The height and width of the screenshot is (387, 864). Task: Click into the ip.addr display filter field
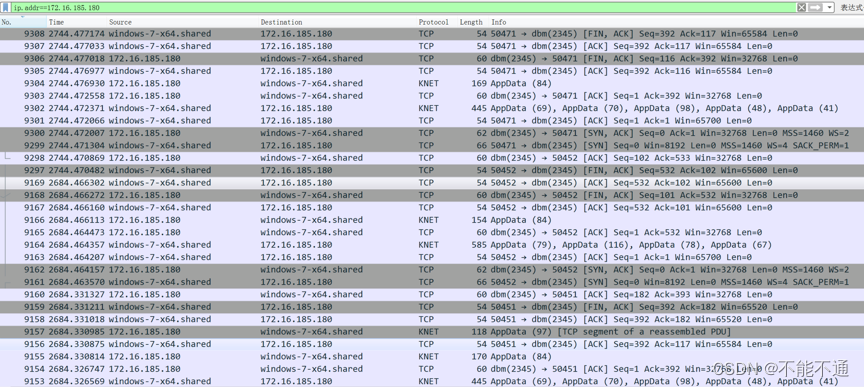pyautogui.click(x=402, y=8)
